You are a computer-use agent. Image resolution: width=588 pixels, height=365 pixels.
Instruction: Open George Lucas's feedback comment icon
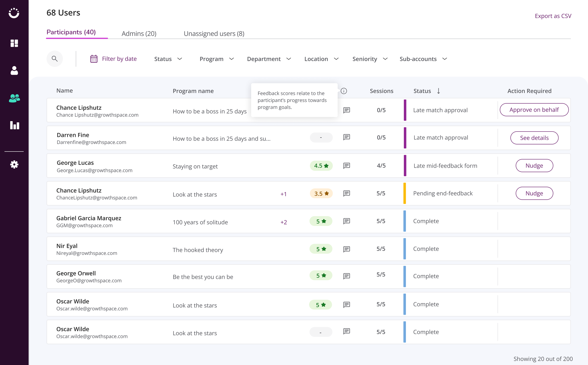pos(346,166)
